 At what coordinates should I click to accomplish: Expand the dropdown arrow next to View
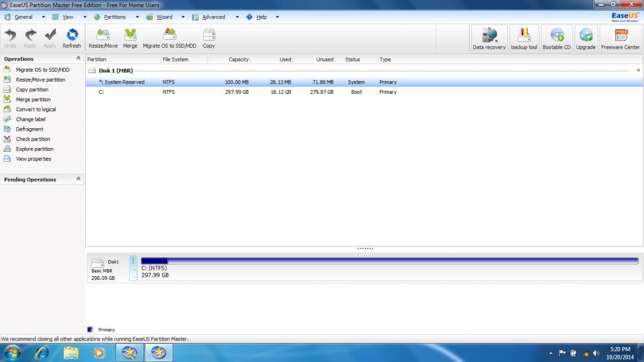(85, 17)
